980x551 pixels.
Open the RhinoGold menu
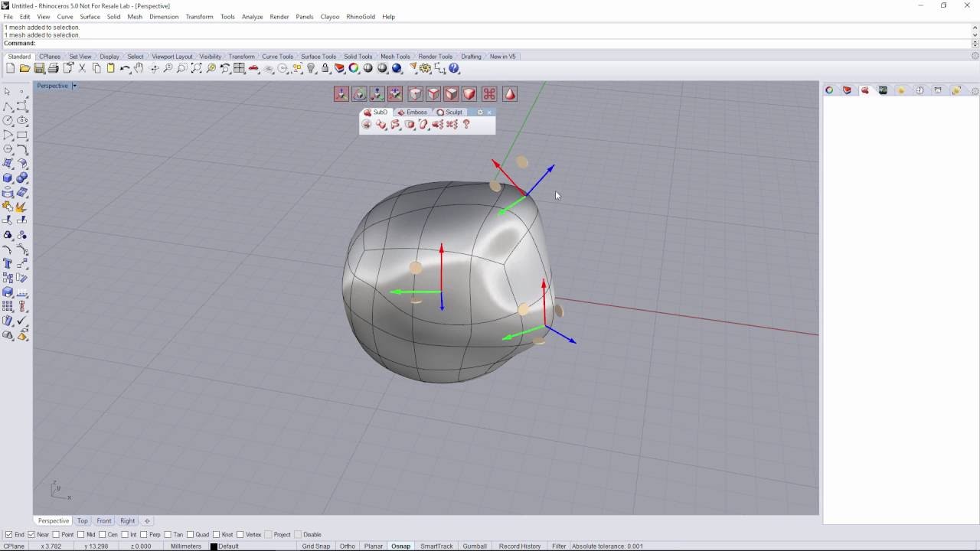coord(361,17)
